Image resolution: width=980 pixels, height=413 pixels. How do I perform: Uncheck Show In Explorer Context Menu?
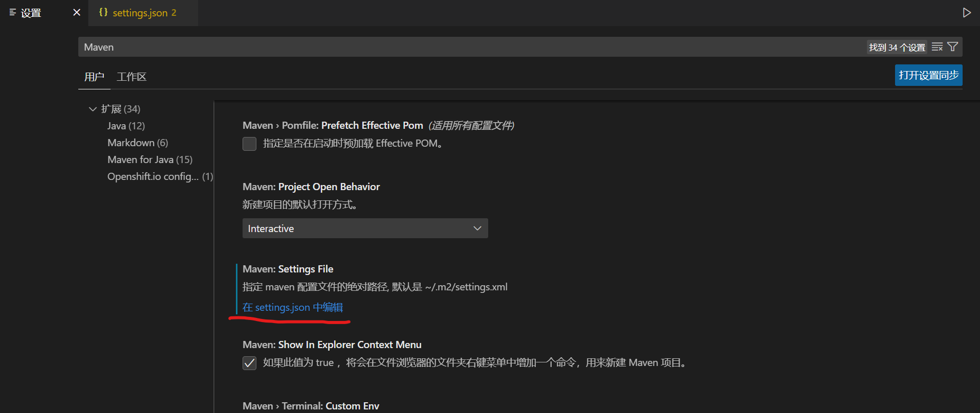coord(249,363)
